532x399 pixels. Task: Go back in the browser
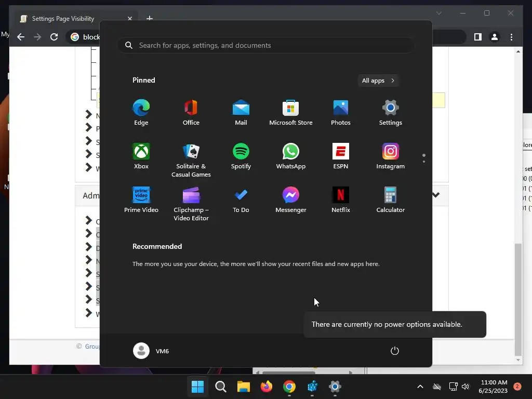(21, 37)
